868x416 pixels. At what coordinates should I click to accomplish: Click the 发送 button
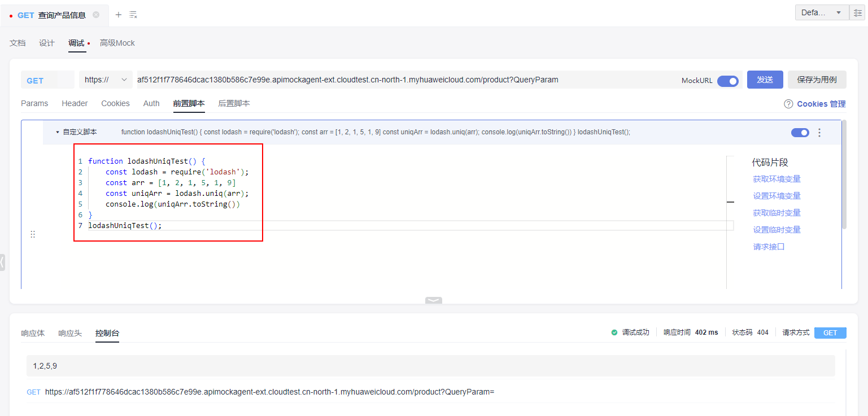point(765,80)
